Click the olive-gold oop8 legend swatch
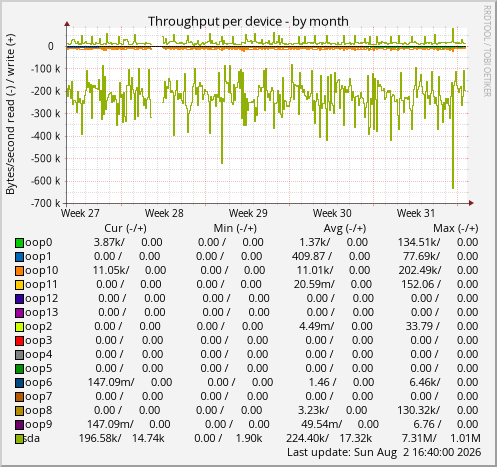Viewport: 497px width, 467px height. pyautogui.click(x=20, y=411)
